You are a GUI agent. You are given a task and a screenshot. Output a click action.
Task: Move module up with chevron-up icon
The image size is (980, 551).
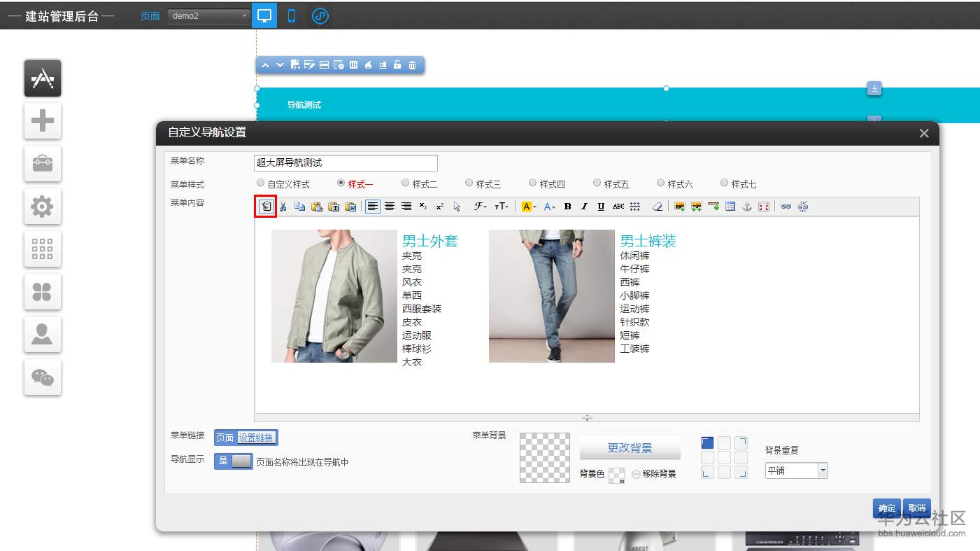(265, 65)
